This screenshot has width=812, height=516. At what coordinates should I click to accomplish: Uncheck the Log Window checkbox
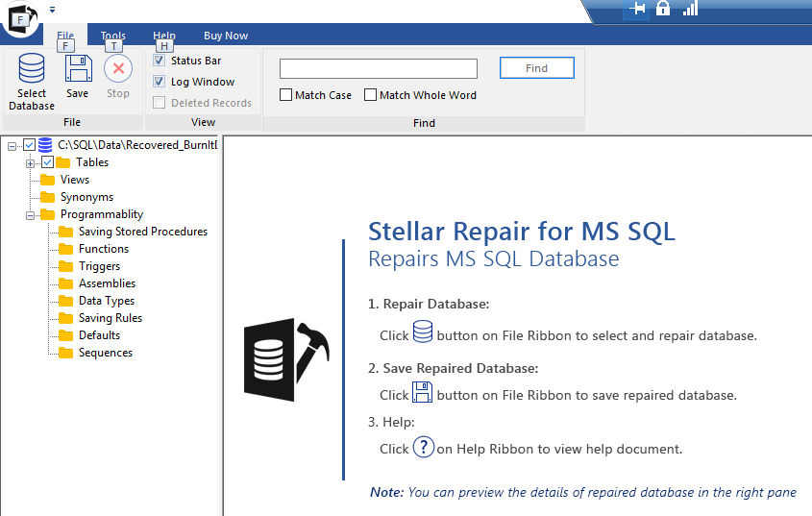coord(159,82)
